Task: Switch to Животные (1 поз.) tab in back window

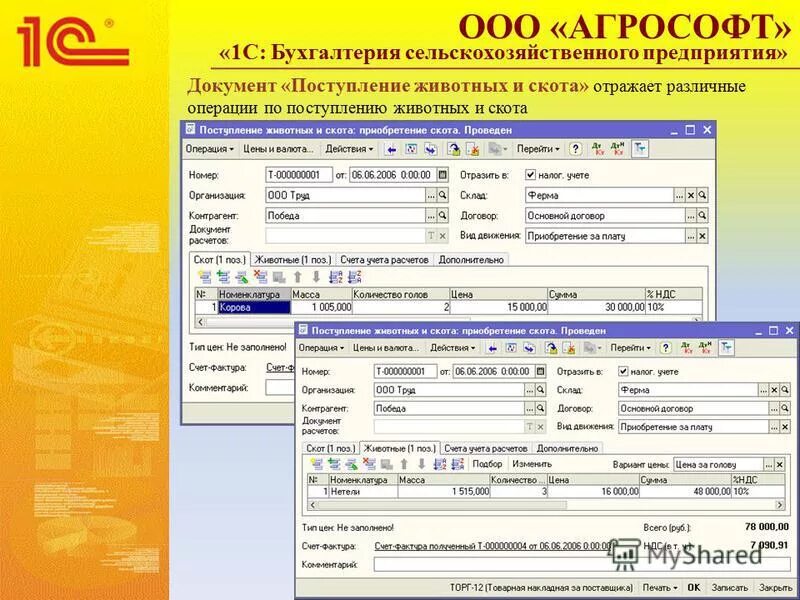Action: pos(293,260)
